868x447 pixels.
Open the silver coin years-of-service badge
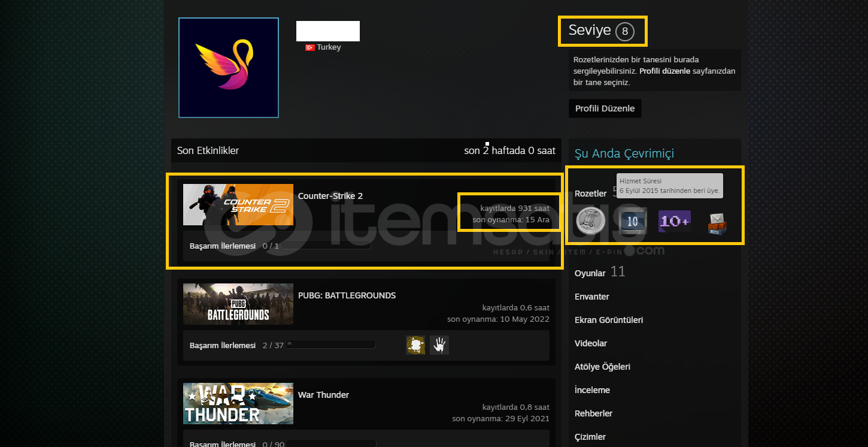590,221
